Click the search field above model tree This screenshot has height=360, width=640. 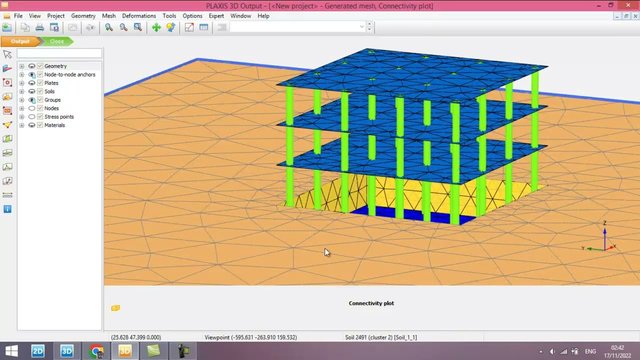coord(59,53)
